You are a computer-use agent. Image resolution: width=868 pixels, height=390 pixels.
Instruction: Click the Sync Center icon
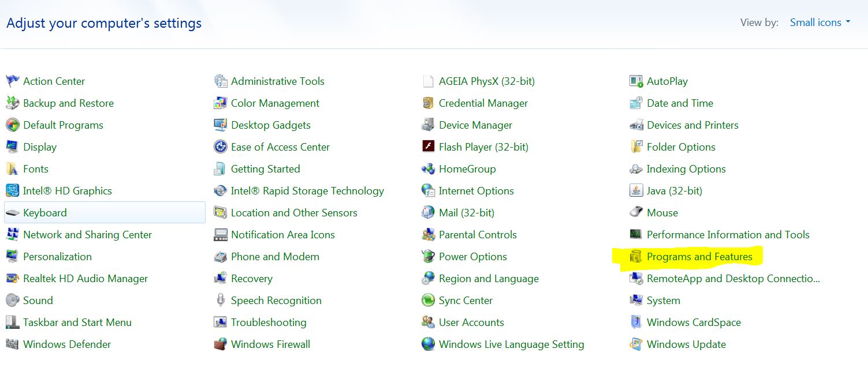(428, 301)
